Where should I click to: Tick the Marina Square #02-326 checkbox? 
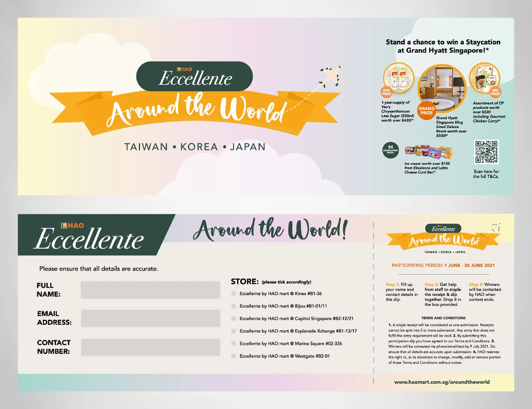234,343
